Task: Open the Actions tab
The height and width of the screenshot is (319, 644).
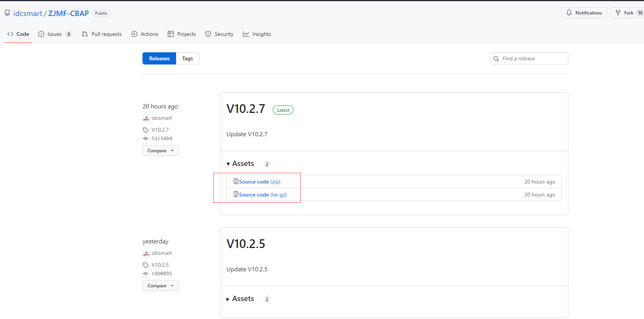Action: pos(145,34)
